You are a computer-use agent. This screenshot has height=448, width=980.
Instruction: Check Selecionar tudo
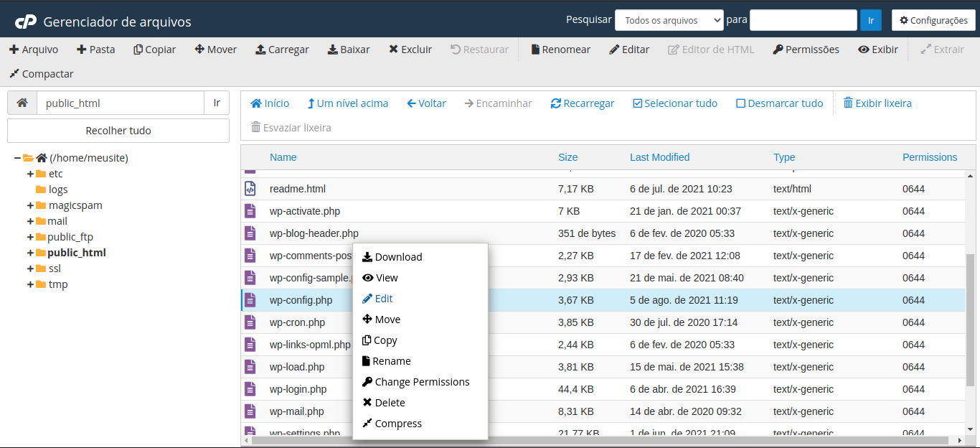click(x=675, y=103)
